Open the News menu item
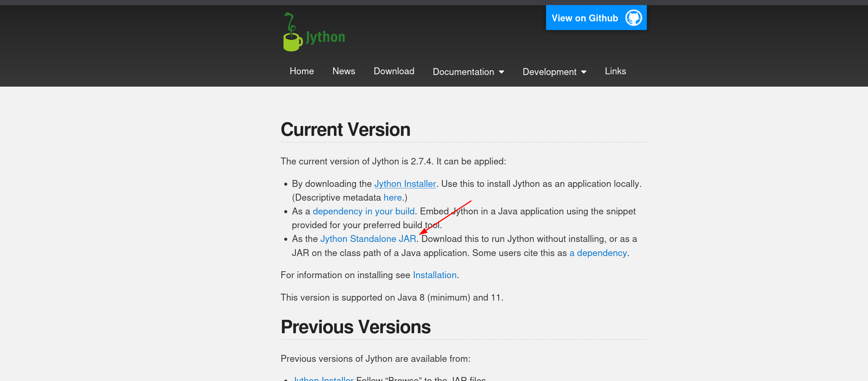868x381 pixels. pyautogui.click(x=344, y=71)
